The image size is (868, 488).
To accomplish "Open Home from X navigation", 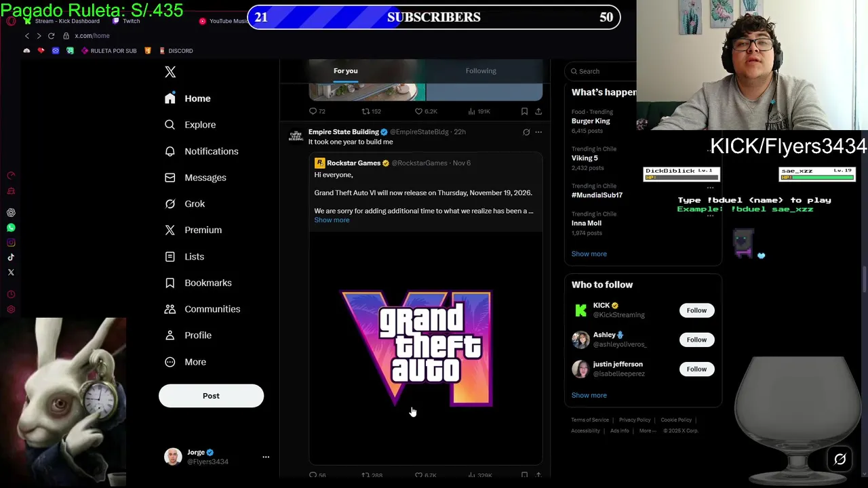I will coord(188,98).
